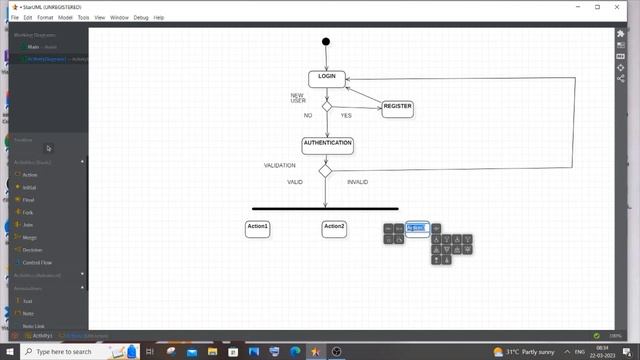Click the 100% zoom level indicator
Viewport: 640px width, 360px height.
coord(615,336)
